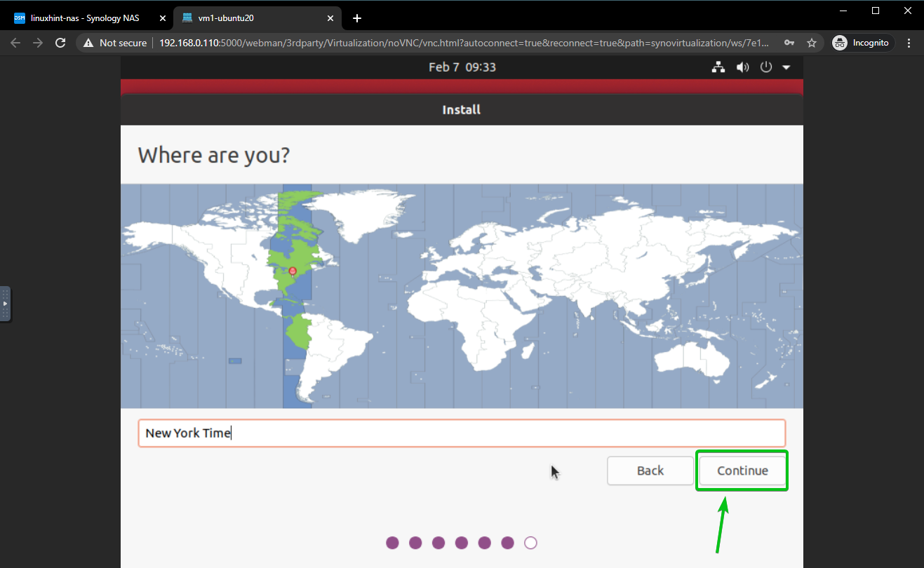Click the Ubuntu power icon
The width and height of the screenshot is (924, 568).
[x=766, y=67]
